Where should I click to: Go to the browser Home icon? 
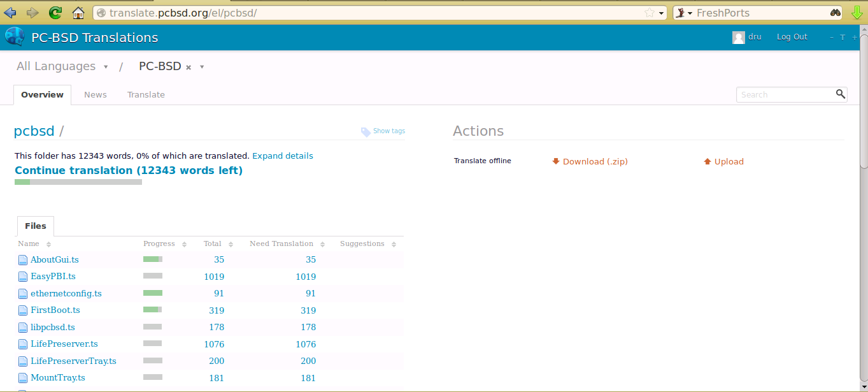click(x=78, y=12)
